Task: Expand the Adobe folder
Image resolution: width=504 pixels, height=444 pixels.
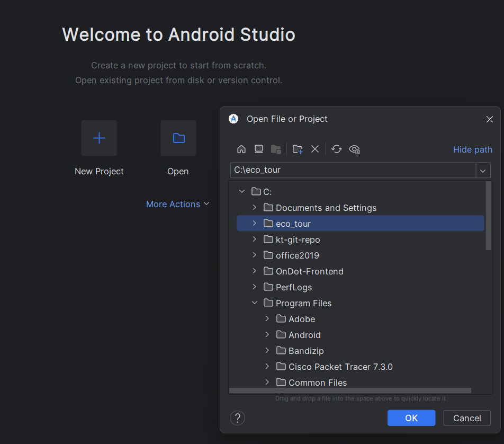Action: click(267, 318)
